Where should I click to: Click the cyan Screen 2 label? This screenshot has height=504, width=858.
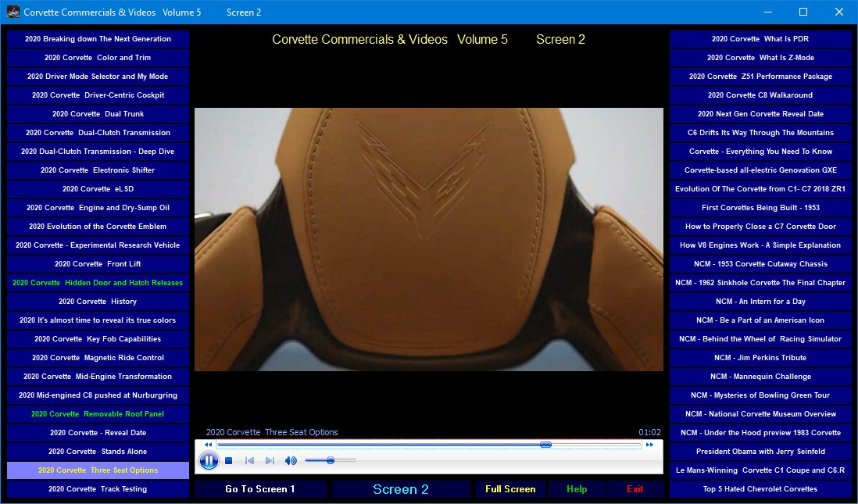coord(401,489)
